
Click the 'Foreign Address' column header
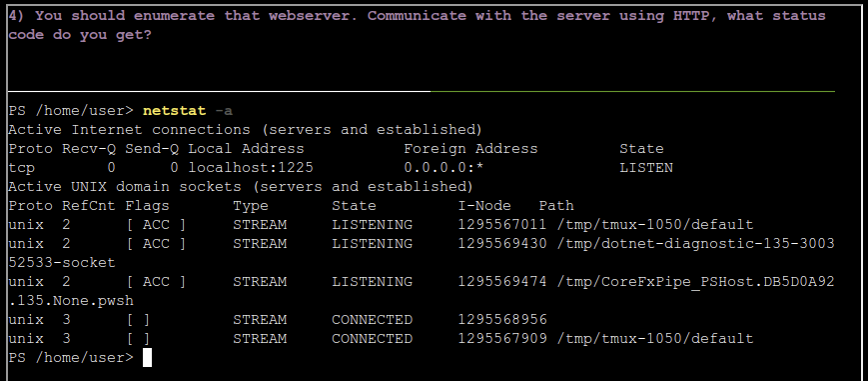pos(470,149)
